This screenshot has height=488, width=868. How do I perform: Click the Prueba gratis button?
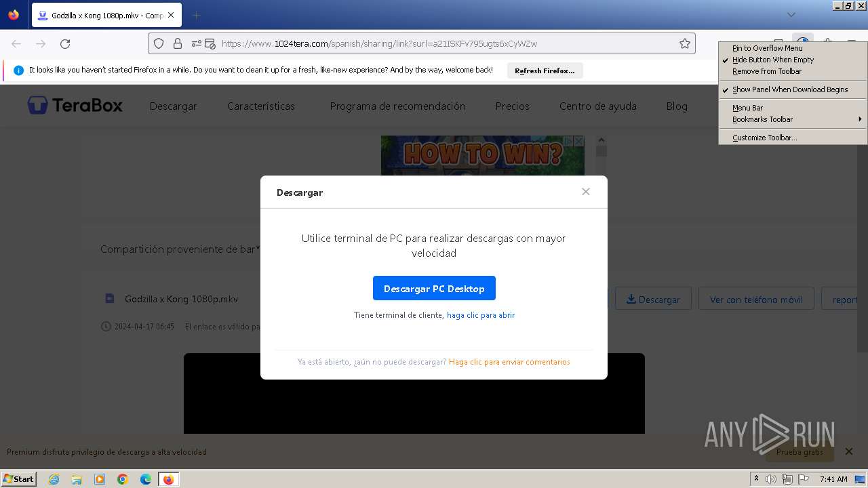pos(800,452)
